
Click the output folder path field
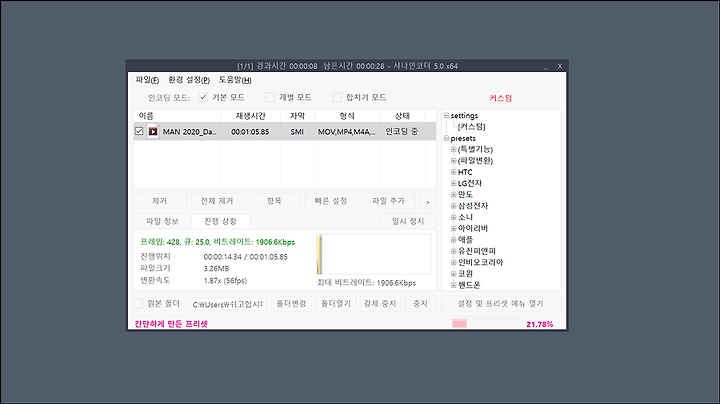[x=228, y=304]
